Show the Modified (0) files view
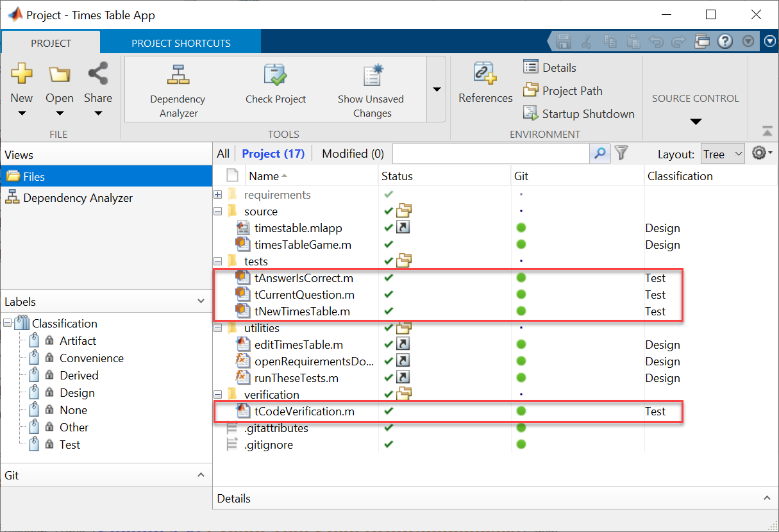Image resolution: width=779 pixels, height=532 pixels. [x=353, y=154]
